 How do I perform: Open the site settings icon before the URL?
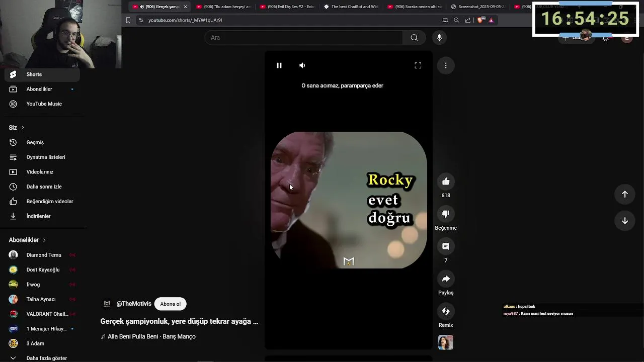(x=141, y=20)
